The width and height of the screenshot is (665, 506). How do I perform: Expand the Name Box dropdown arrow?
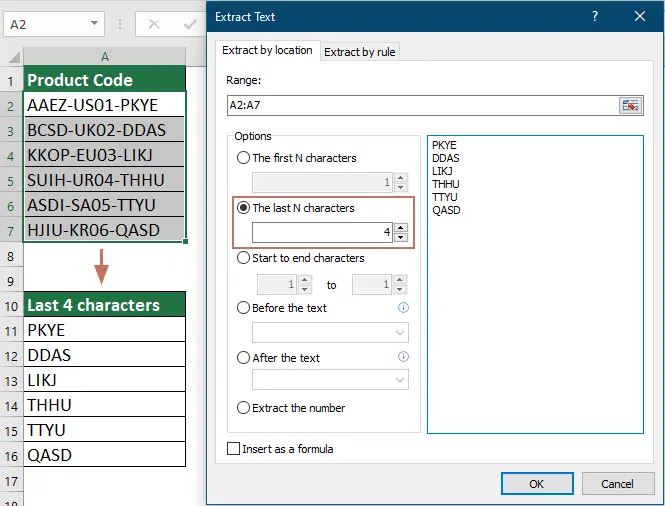pyautogui.click(x=95, y=23)
